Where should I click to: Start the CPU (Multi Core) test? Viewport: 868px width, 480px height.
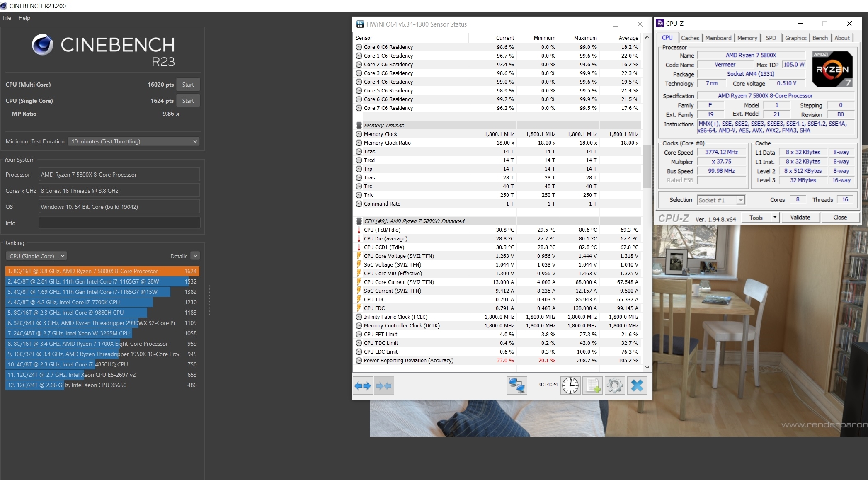(188, 85)
